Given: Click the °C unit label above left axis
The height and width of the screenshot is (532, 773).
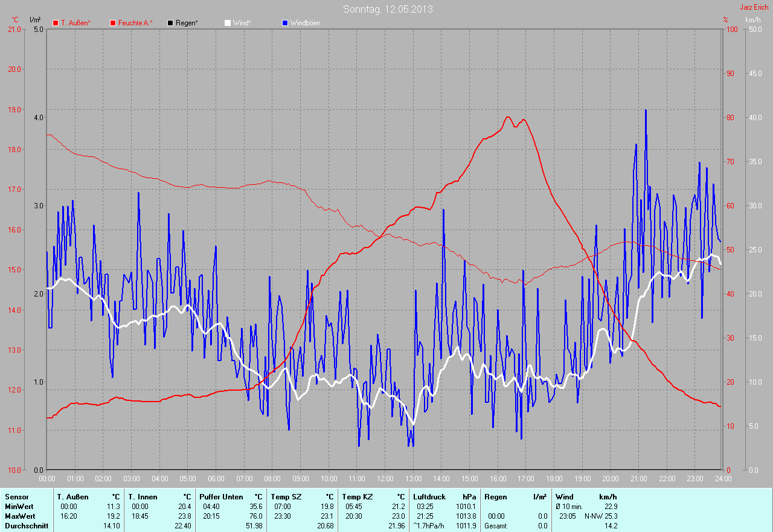Looking at the screenshot, I should pos(15,20).
